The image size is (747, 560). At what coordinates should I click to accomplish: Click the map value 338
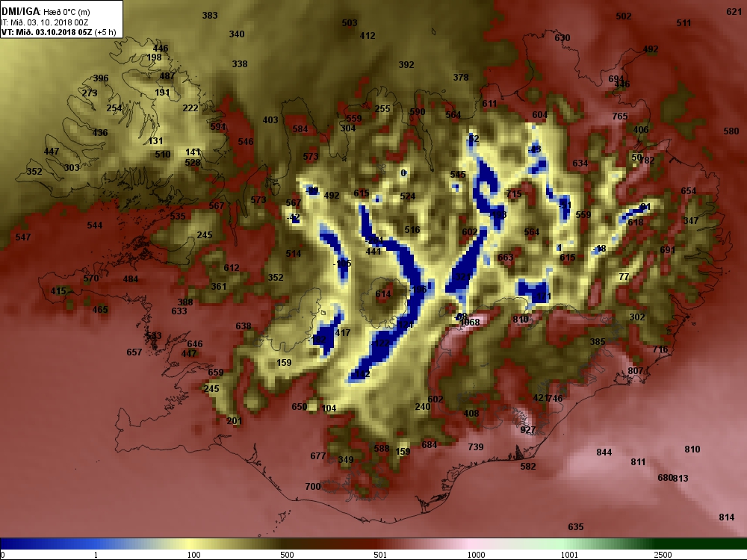tap(240, 63)
